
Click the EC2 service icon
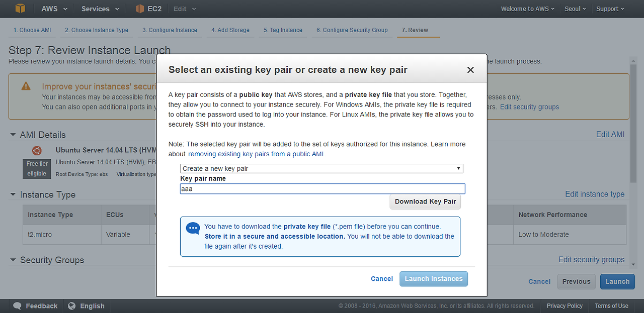[140, 9]
